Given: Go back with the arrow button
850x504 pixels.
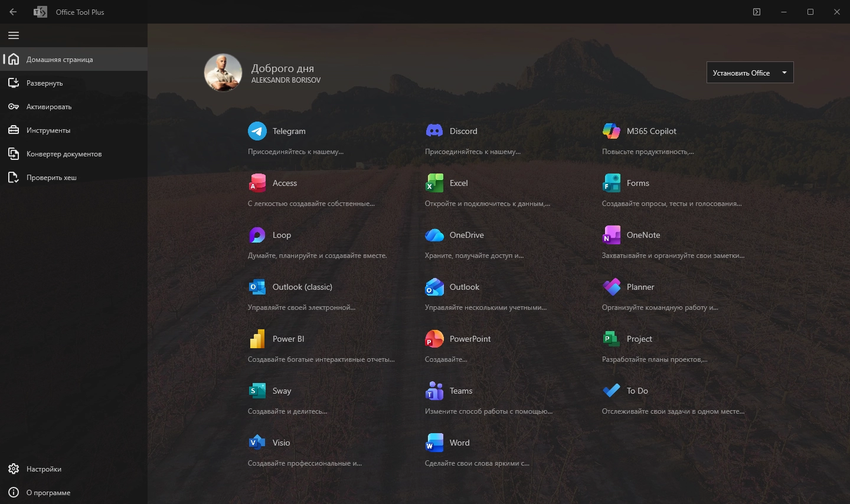Looking at the screenshot, I should [x=13, y=12].
